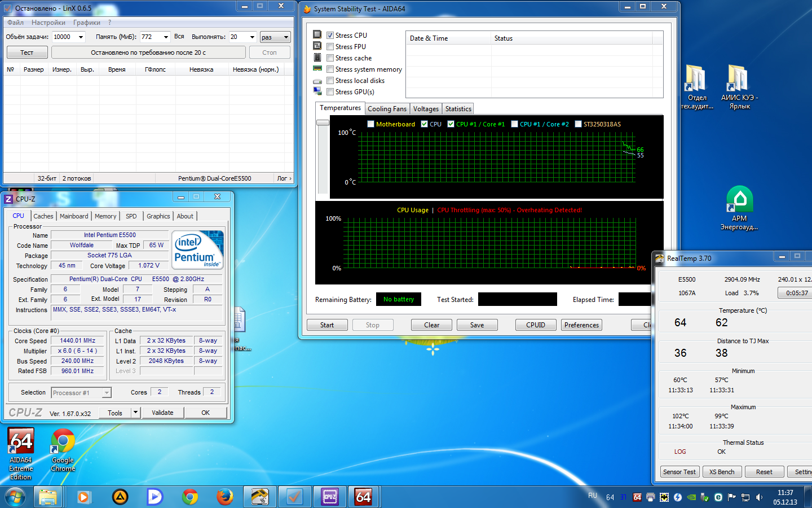Click the printer icon in the system tray
This screenshot has height=508, width=812.
tap(651, 497)
